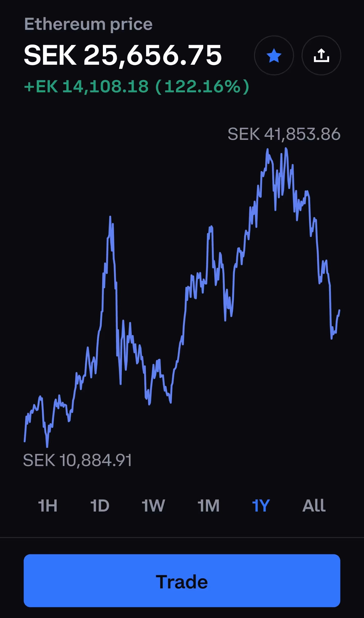The image size is (364, 618).
Task: Tap the SEK 25,656.75 current price
Action: tap(123, 55)
